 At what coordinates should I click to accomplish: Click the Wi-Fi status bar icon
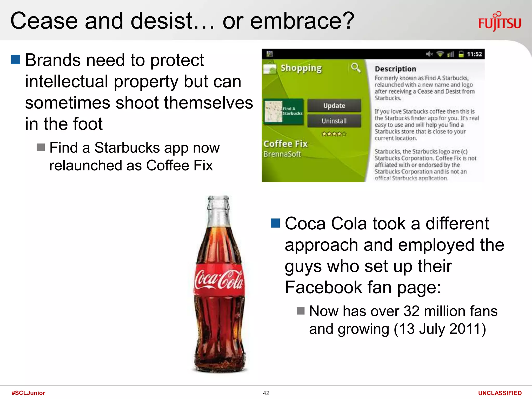pyautogui.click(x=440, y=54)
